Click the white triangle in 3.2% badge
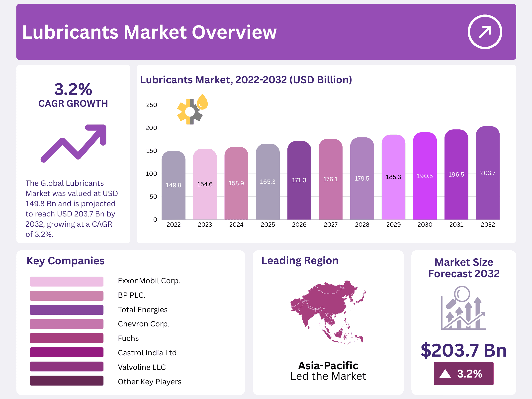The width and height of the screenshot is (532, 399). click(x=445, y=374)
